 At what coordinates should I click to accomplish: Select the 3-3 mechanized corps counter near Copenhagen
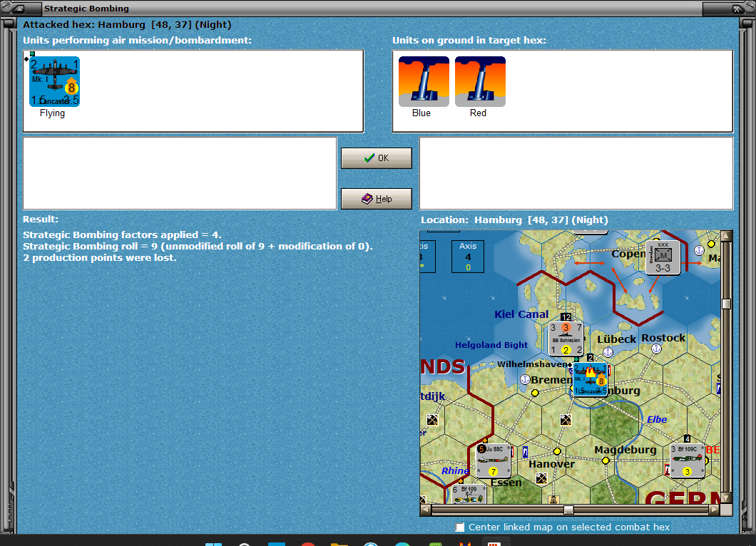(663, 258)
